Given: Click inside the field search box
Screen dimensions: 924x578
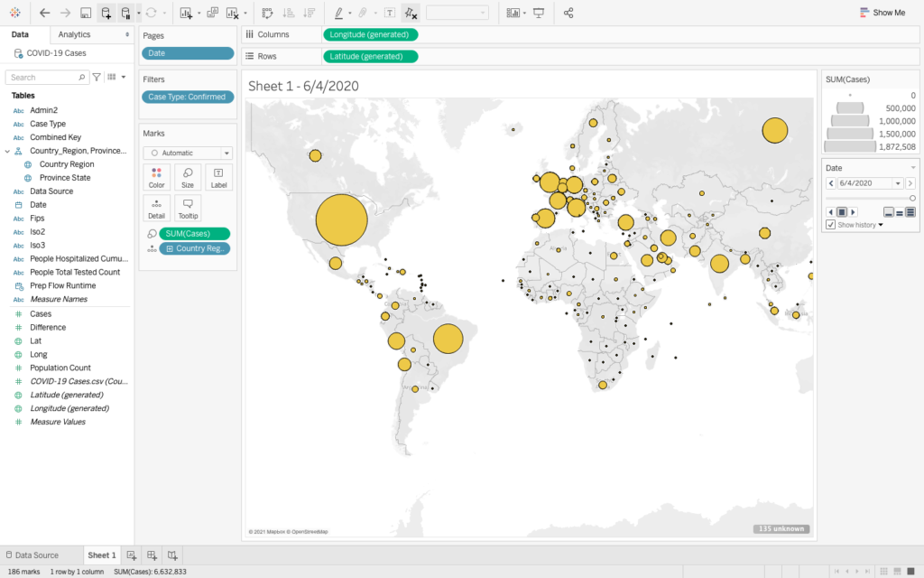Looking at the screenshot, I should tap(45, 77).
